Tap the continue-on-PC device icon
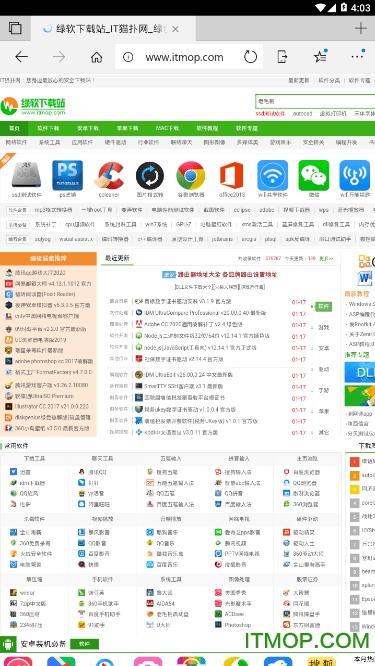Viewport: 375px width, 666px height. pos(282,56)
